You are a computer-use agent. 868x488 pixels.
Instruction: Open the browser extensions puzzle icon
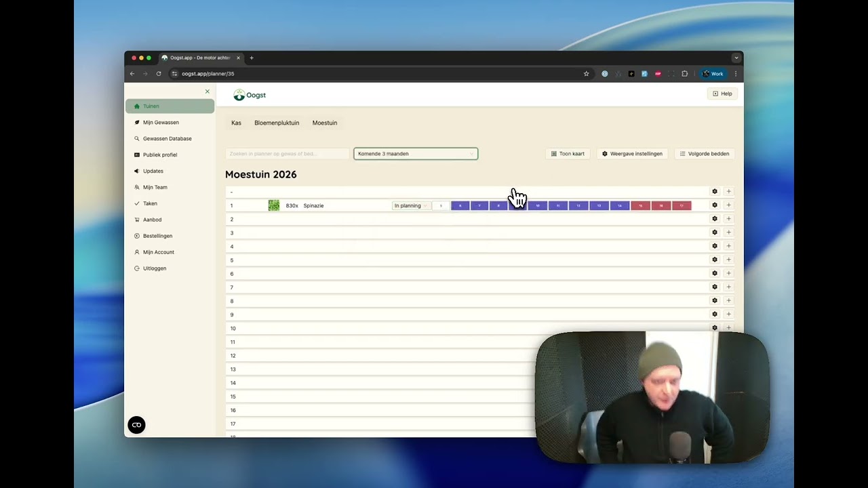point(685,74)
